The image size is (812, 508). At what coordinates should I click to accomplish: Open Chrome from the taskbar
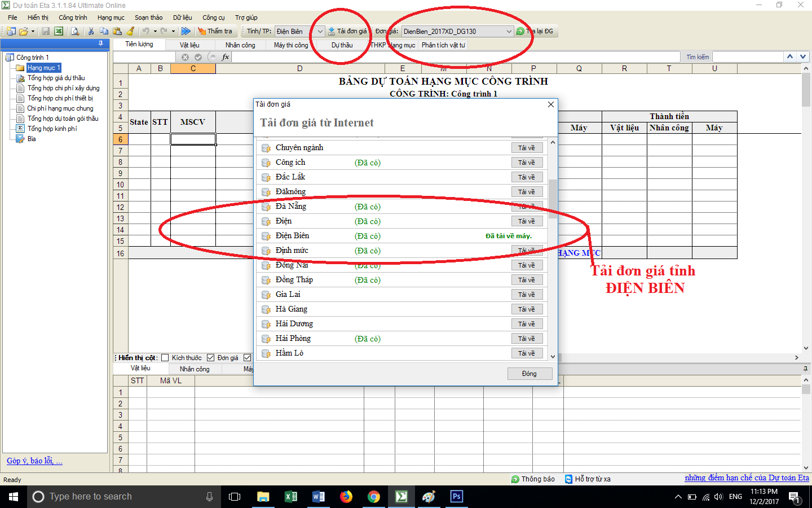click(373, 497)
